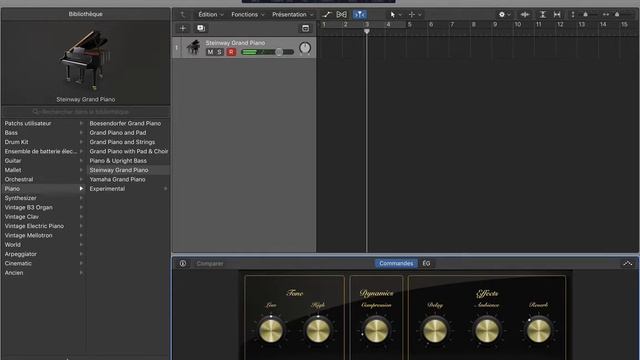
Task: Expand the Patchs utilisateur category
Action: click(81, 123)
